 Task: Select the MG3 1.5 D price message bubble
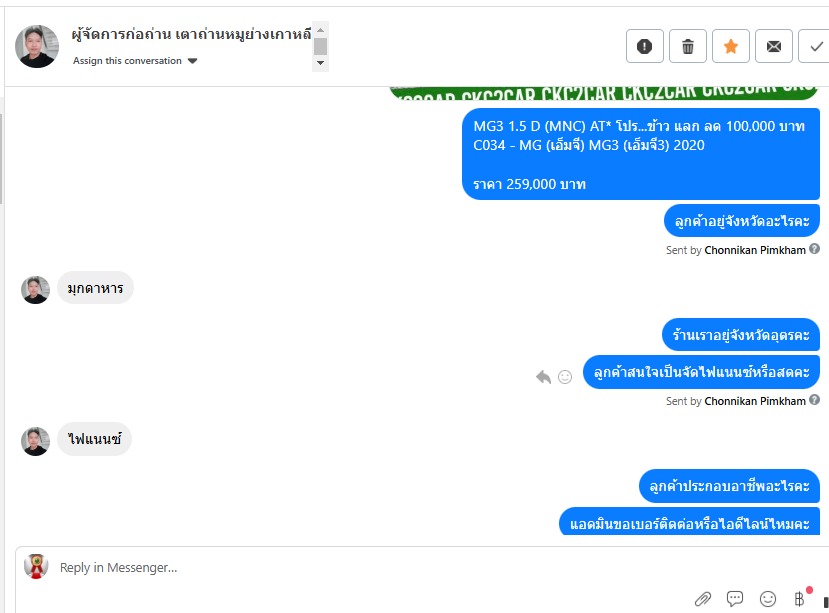(x=641, y=154)
